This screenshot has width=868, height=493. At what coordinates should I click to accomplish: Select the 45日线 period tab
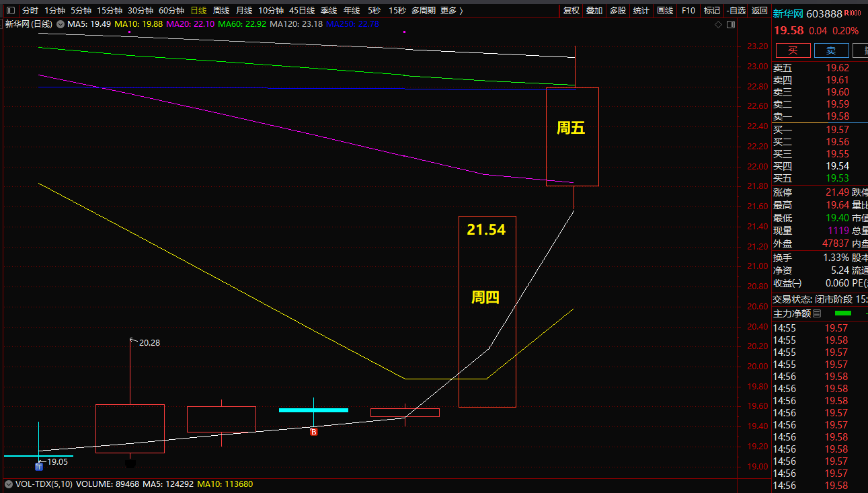point(302,11)
